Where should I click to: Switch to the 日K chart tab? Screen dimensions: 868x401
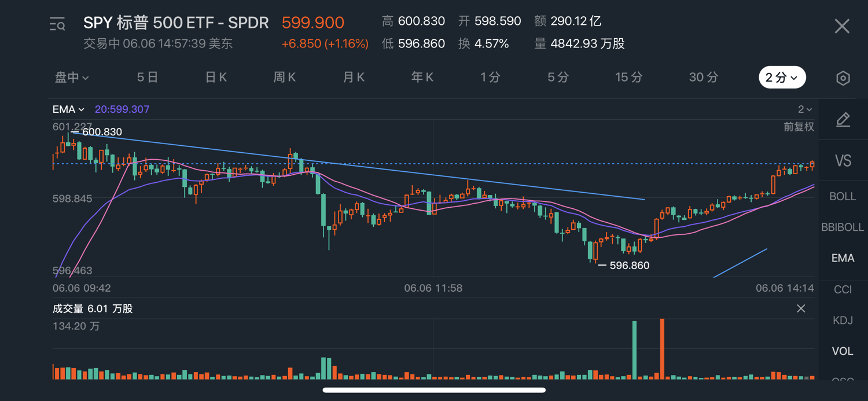pyautogui.click(x=216, y=78)
